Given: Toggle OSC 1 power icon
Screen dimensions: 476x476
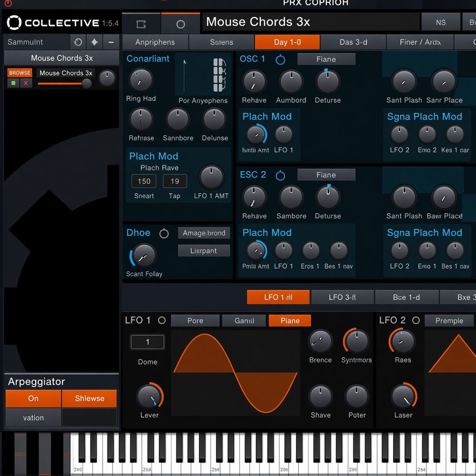Looking at the screenshot, I should coord(280,59).
